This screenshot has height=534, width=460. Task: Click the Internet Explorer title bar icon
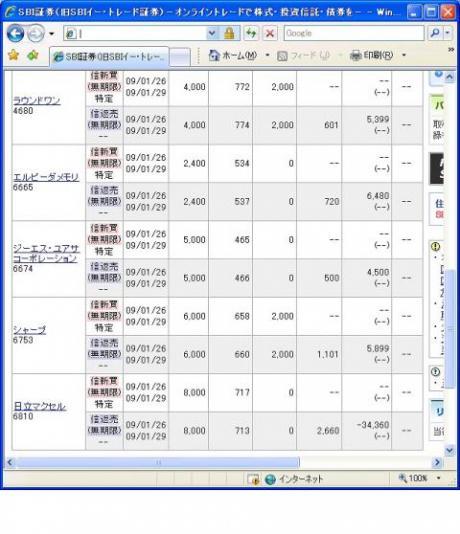click(x=10, y=12)
